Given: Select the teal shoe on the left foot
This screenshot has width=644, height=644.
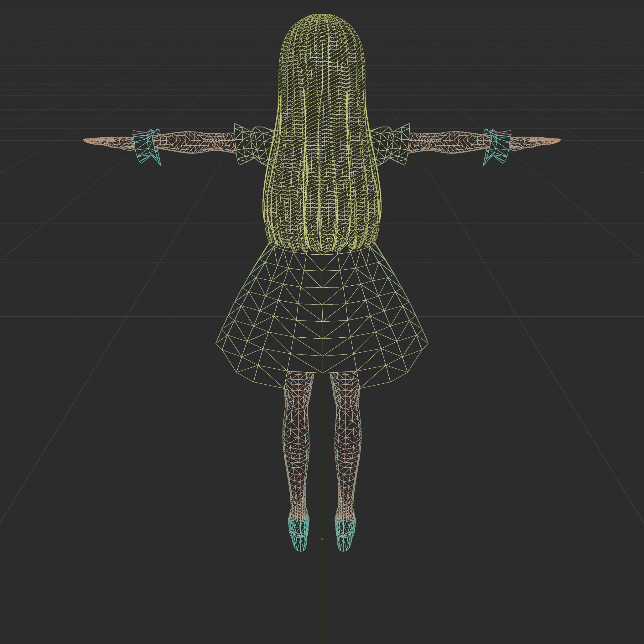Looking at the screenshot, I should pyautogui.click(x=299, y=533).
